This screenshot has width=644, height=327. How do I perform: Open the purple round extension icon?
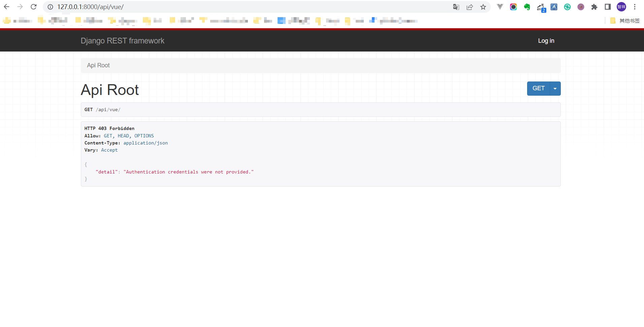(x=581, y=7)
